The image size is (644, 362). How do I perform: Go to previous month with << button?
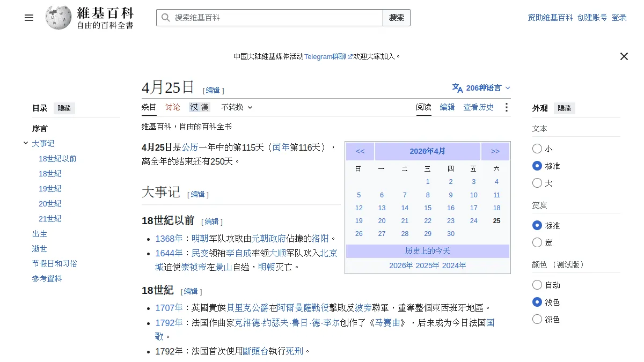(x=360, y=151)
